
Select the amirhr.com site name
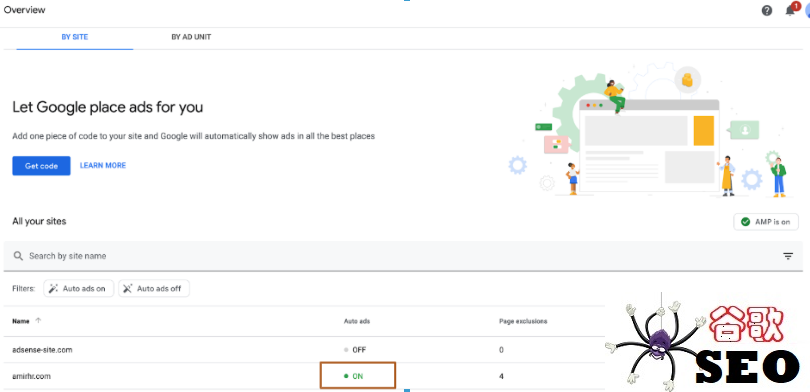[32, 377]
